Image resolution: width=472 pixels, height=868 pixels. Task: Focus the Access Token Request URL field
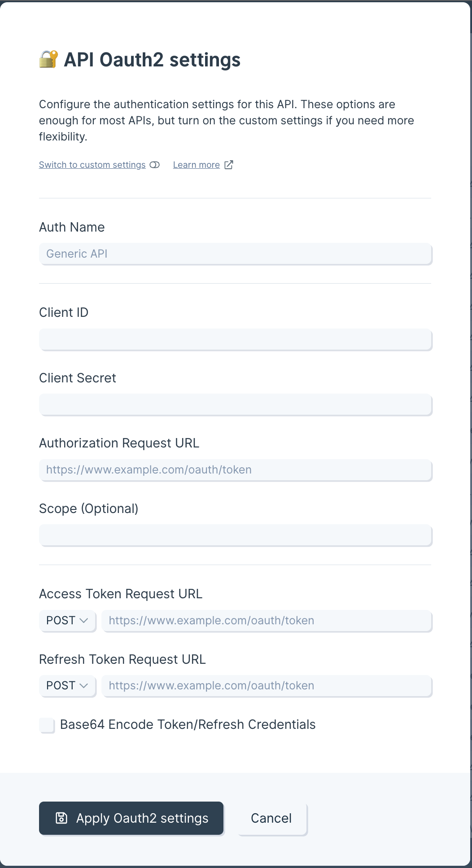[x=267, y=621]
